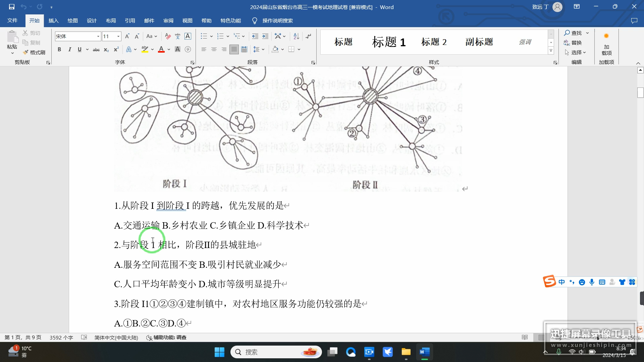
Task: Click the enclosed character icon
Action: click(x=188, y=50)
